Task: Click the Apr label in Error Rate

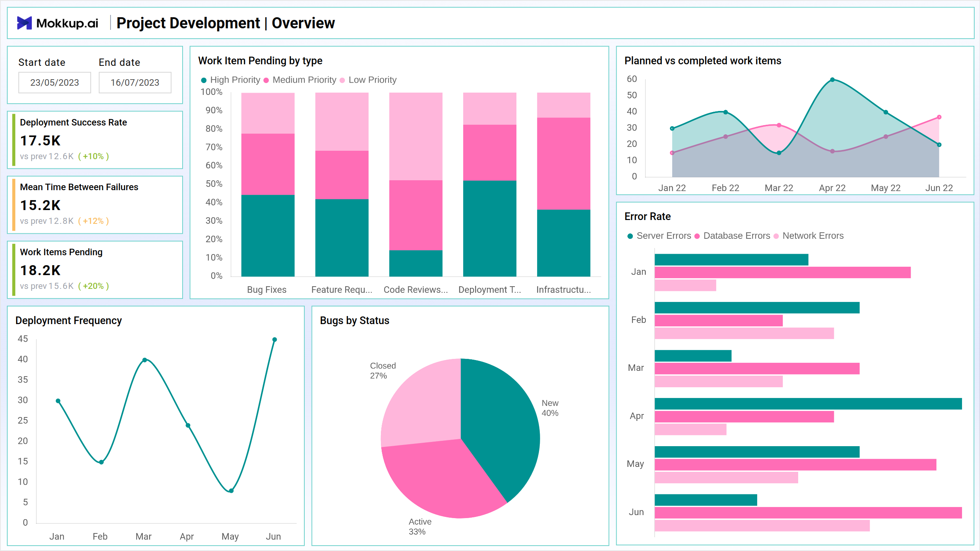Action: click(637, 416)
